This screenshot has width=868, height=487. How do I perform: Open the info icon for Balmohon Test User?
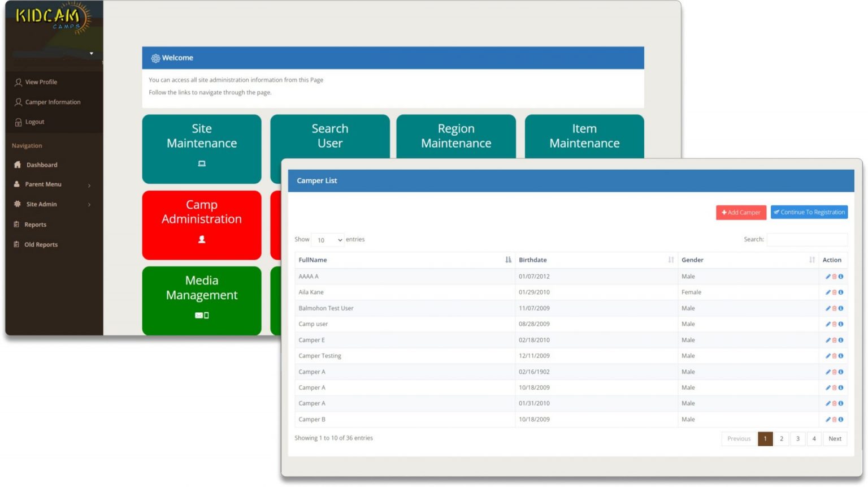click(841, 308)
